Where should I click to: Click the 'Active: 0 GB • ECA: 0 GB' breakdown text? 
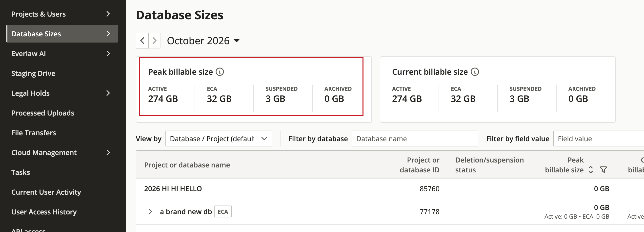(x=577, y=216)
